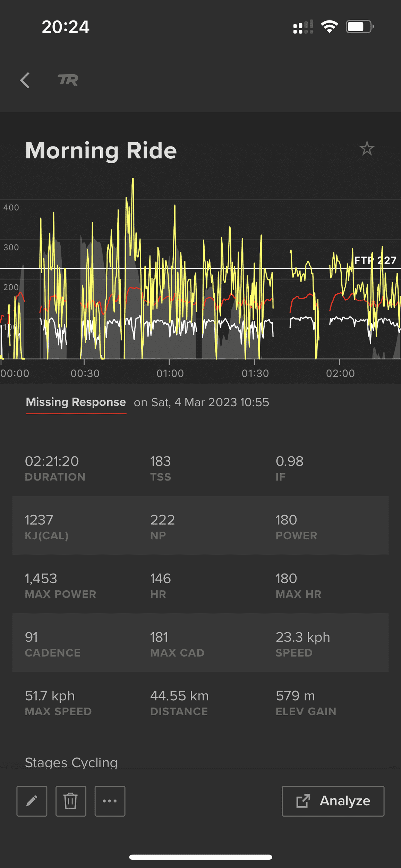Tap the TrainerRoad TR logo

68,80
